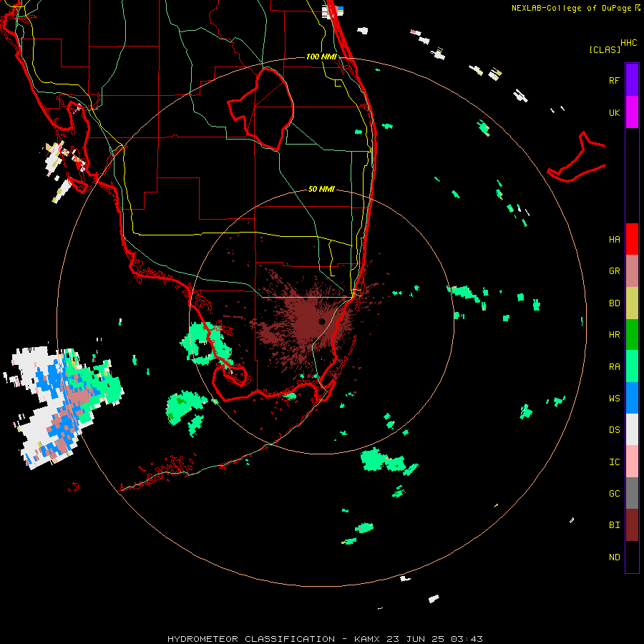Click the BI legend label
Viewport: 644px width, 644px height.
614,525
